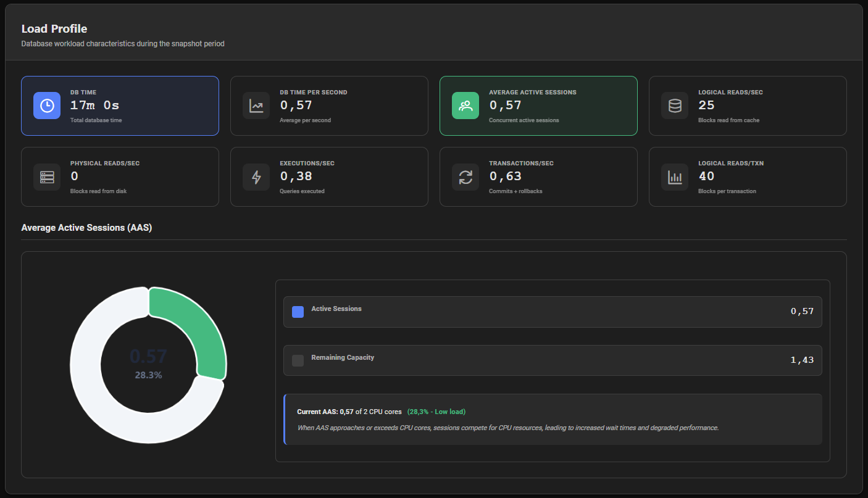
Task: Select the DB Time Per Second value 0,57
Action: tap(296, 105)
